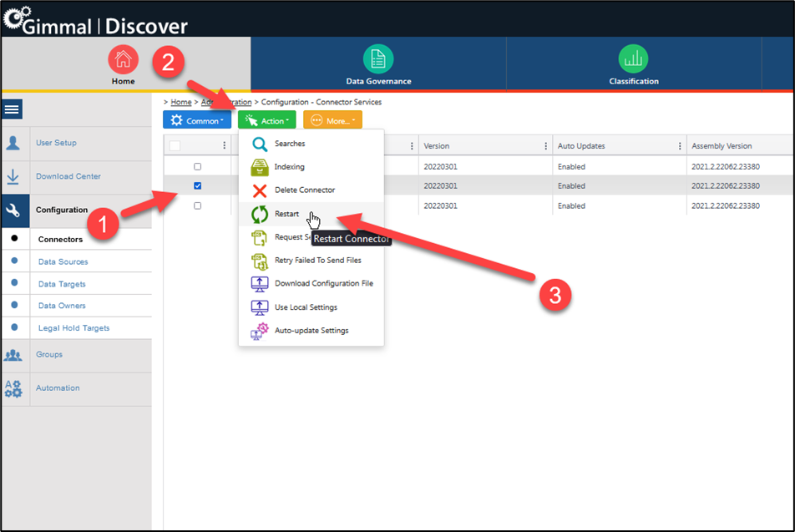The width and height of the screenshot is (795, 532).
Task: Click the Automation gears icon
Action: coord(14,388)
